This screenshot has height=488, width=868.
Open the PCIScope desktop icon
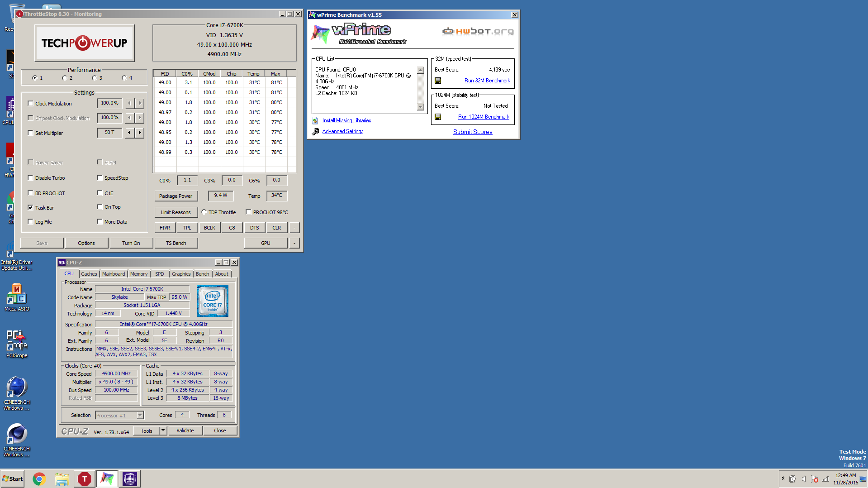17,344
